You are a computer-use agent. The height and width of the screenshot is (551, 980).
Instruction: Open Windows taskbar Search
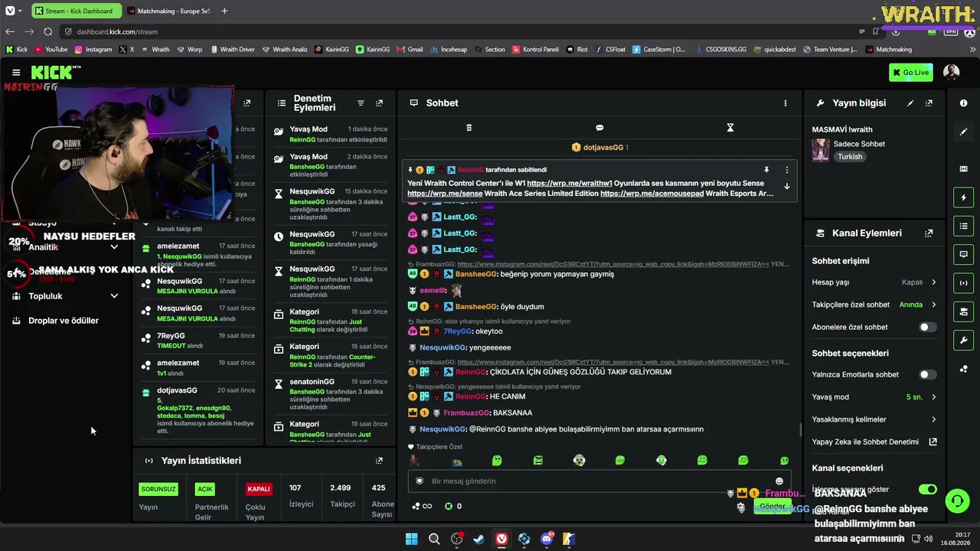434,539
